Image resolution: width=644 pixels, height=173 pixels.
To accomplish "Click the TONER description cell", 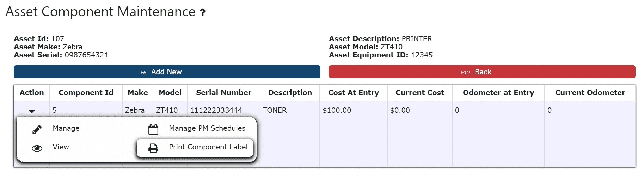I will [275, 110].
